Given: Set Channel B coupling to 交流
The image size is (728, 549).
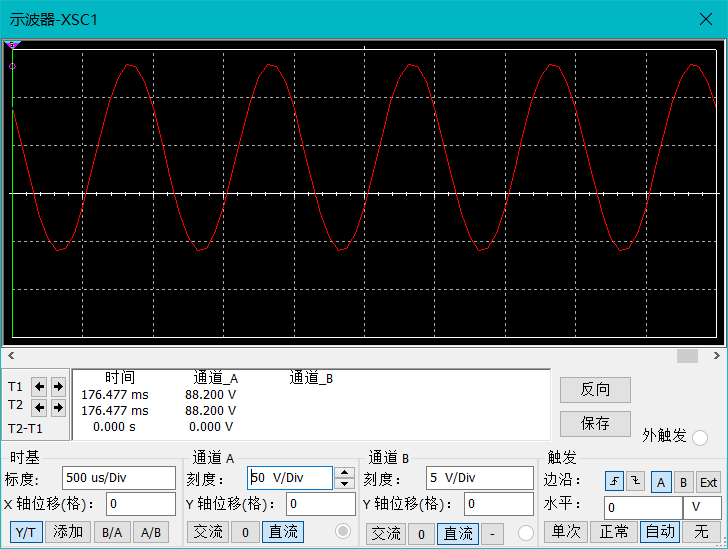Looking at the screenshot, I should tap(386, 534).
